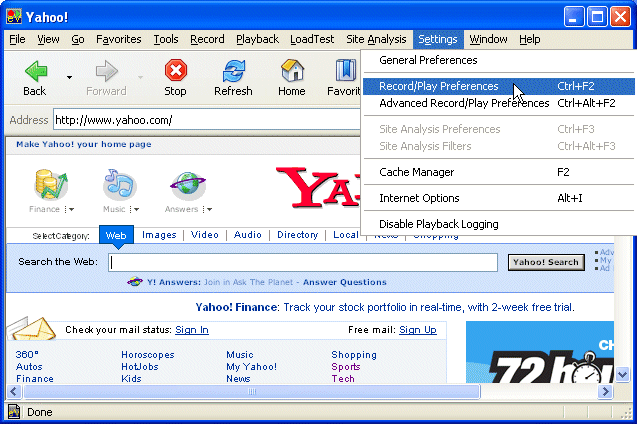This screenshot has height=424, width=637.
Task: Select Advanced Record/Play Preferences entry
Action: click(499, 103)
